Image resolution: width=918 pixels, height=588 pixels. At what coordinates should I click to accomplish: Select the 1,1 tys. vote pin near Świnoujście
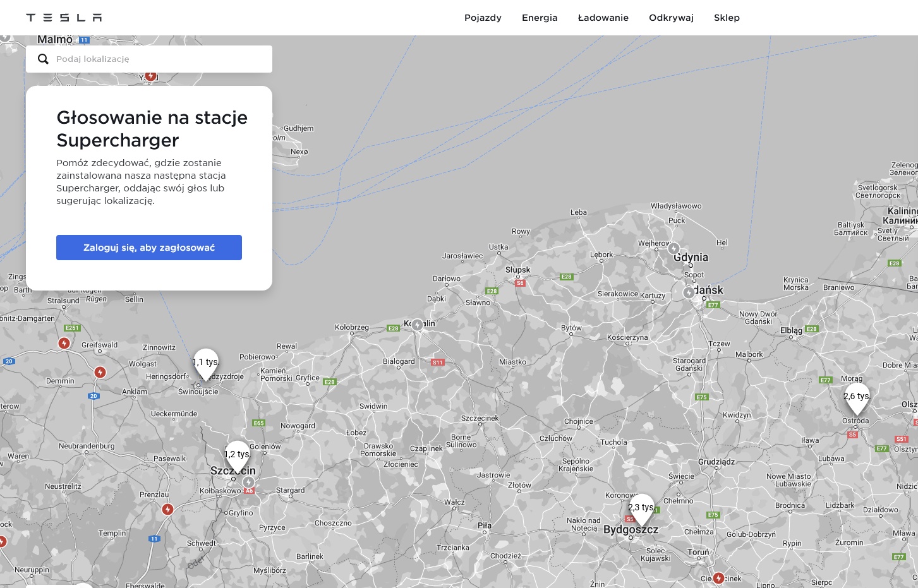(206, 364)
